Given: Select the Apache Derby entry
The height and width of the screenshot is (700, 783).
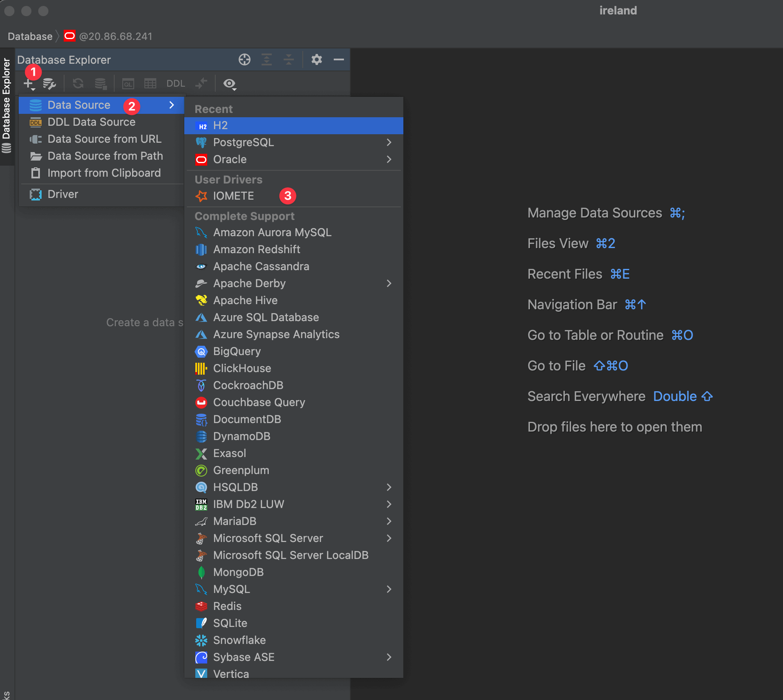Looking at the screenshot, I should coord(294,283).
